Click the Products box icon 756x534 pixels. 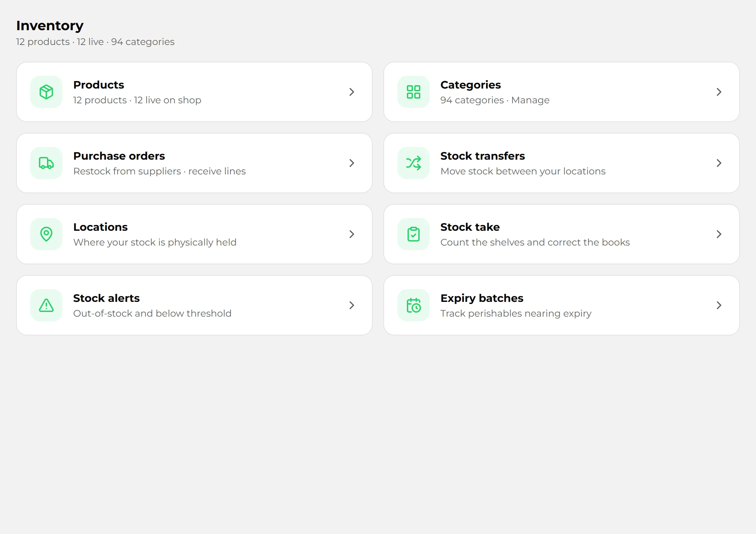point(46,92)
